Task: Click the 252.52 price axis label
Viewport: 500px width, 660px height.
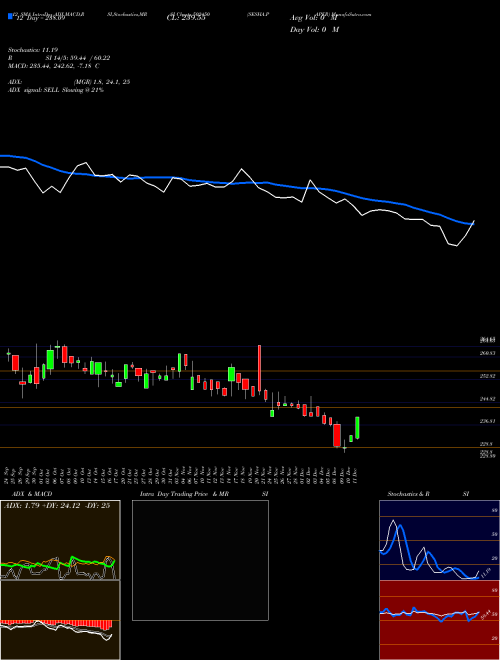Action: point(487,376)
